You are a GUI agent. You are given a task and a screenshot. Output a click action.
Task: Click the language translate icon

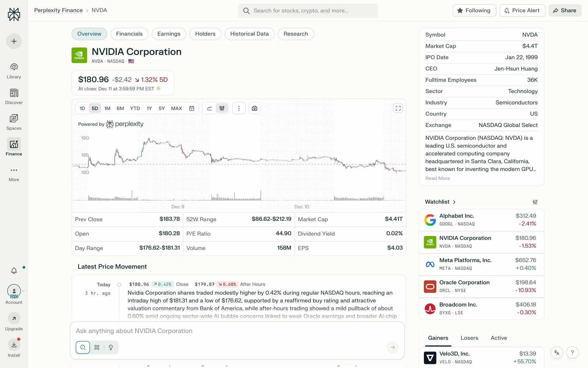[x=557, y=353]
